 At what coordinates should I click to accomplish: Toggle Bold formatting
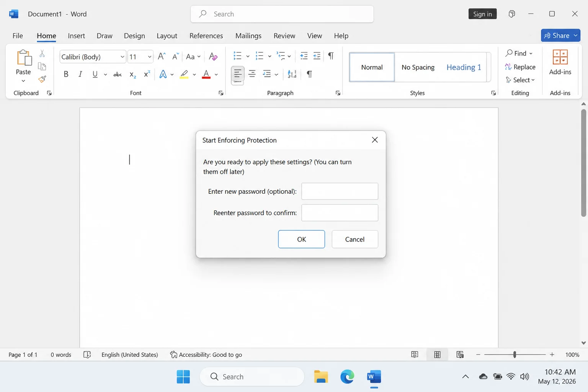tap(66, 74)
